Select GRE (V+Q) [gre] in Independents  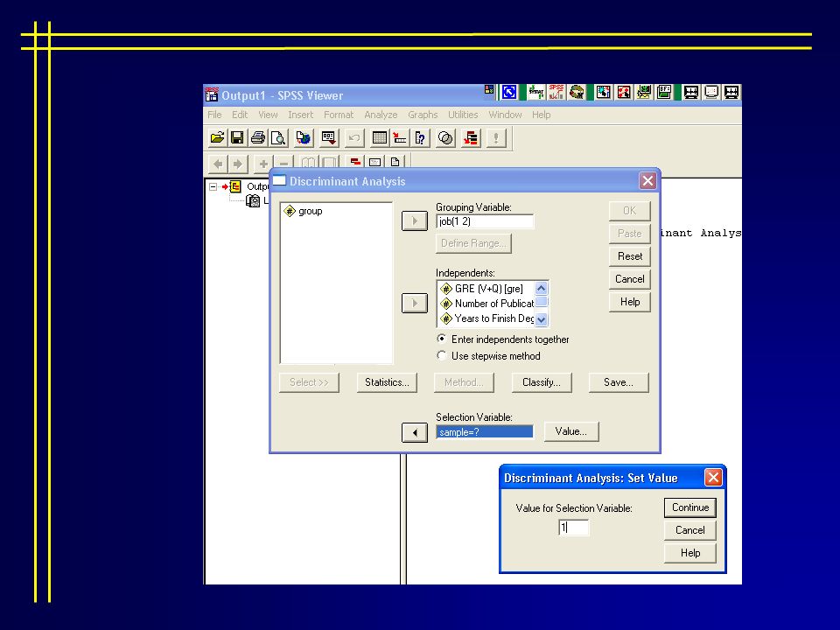481,289
